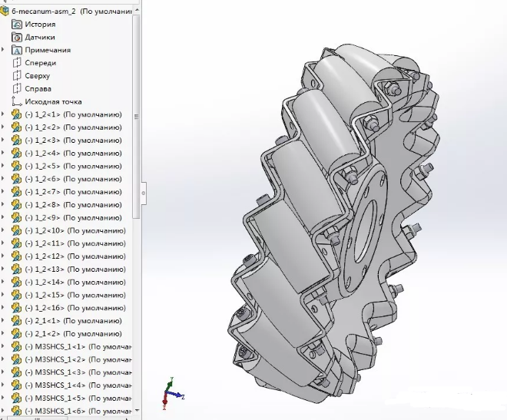Click the История label
Image resolution: width=507 pixels, height=420 pixels.
tap(40, 25)
